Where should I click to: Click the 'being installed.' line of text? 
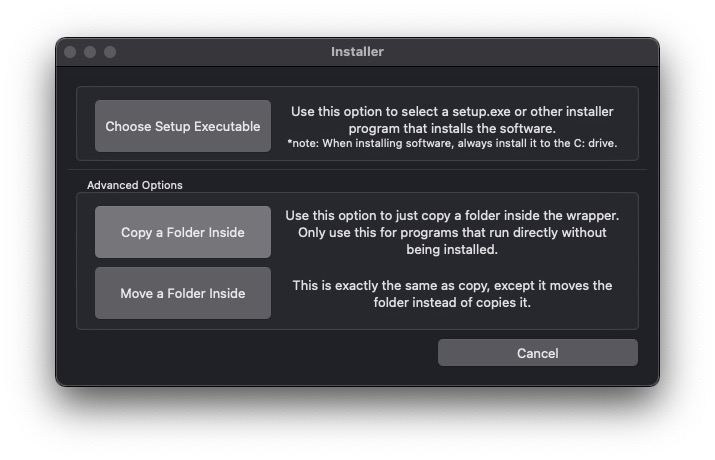[452, 249]
